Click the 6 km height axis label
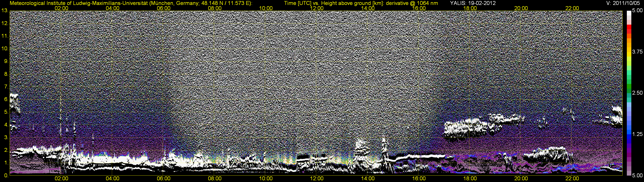The image size is (644, 182). coord(6,99)
